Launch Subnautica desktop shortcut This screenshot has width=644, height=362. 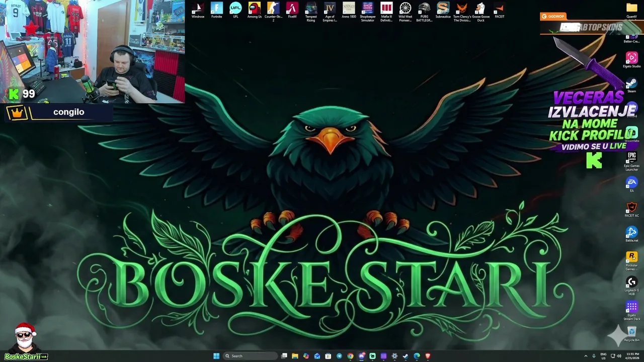(x=443, y=10)
